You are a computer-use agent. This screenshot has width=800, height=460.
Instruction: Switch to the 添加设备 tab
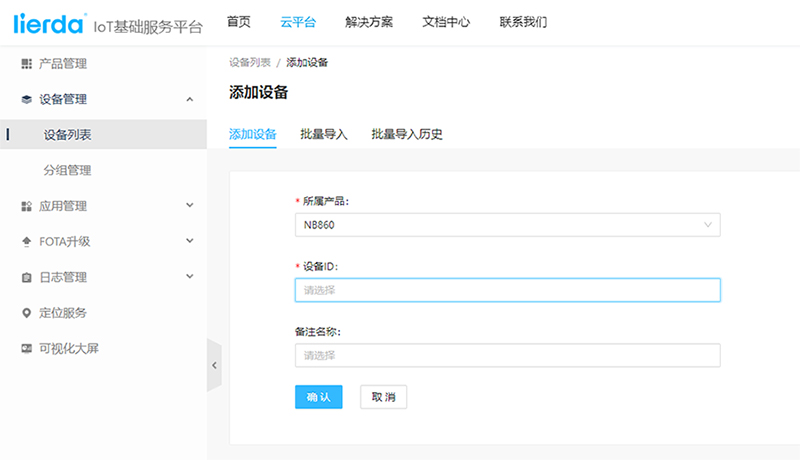tap(253, 134)
